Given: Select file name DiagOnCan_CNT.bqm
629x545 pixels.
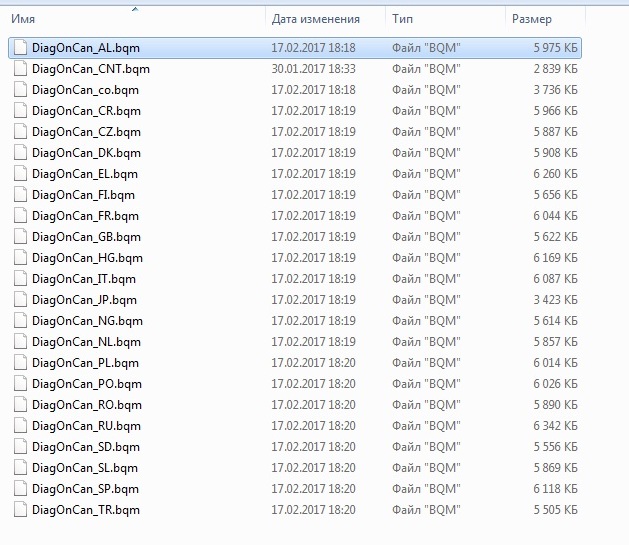Looking at the screenshot, I should pos(91,69).
